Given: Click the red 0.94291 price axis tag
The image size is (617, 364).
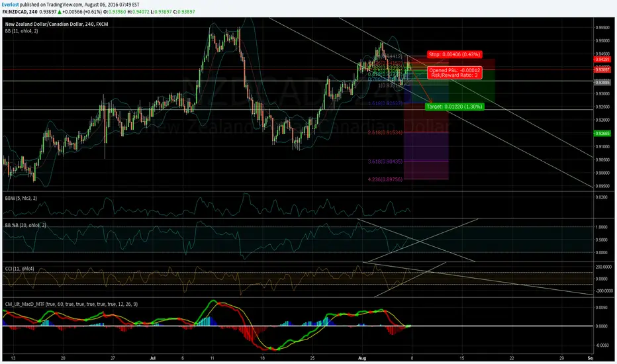Looking at the screenshot, I should coord(602,60).
